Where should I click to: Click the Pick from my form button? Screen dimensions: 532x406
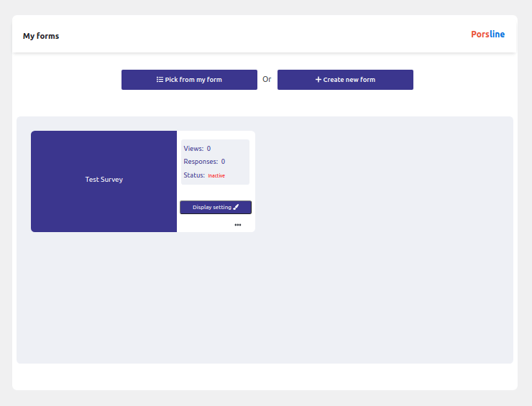189,80
